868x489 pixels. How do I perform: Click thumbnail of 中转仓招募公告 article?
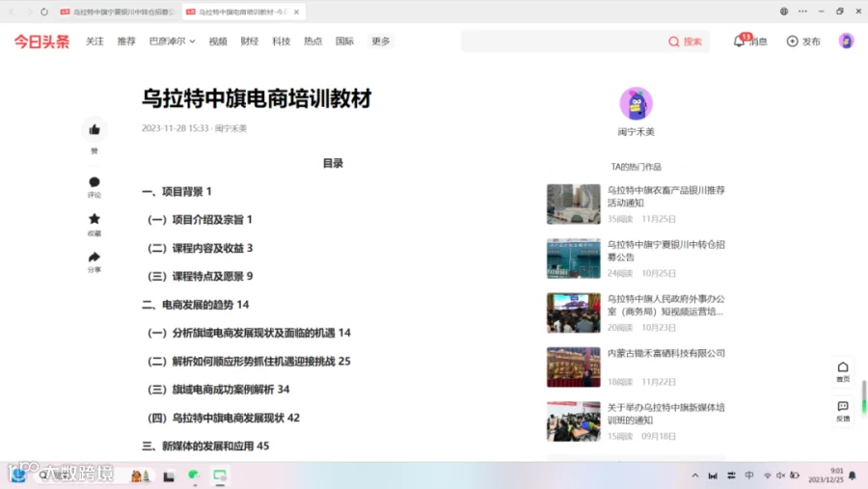point(574,258)
